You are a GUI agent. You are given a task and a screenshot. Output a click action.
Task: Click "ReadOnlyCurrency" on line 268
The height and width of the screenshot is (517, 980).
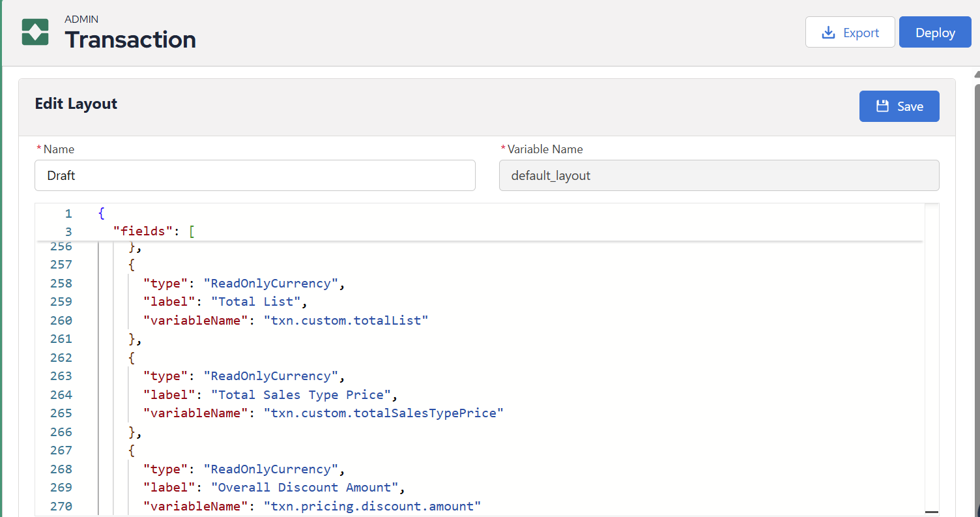point(271,469)
